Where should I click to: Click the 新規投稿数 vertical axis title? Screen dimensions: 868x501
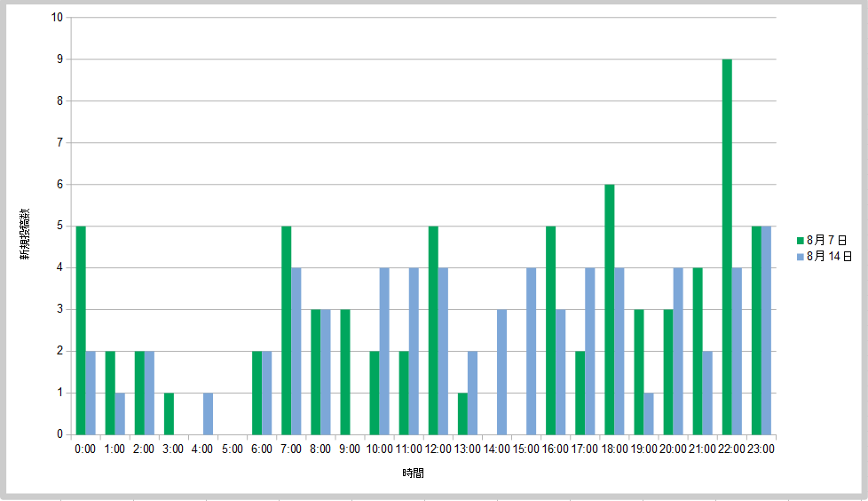coord(27,233)
